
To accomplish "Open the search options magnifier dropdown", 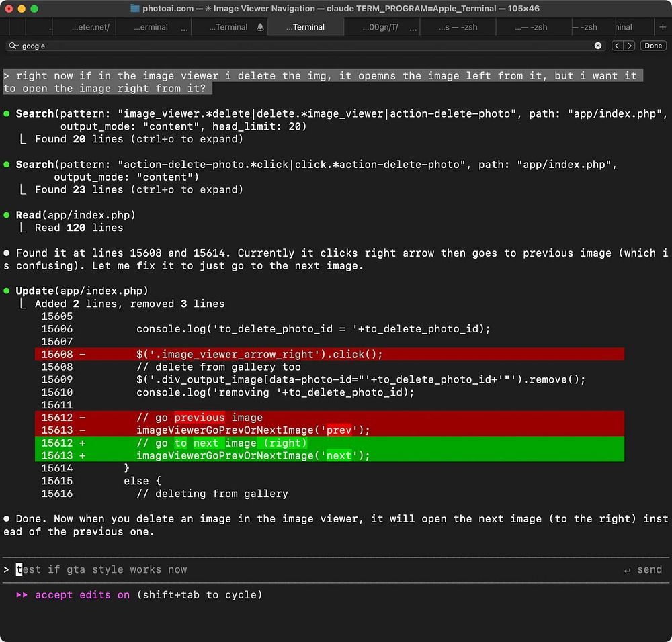I will pyautogui.click(x=14, y=46).
